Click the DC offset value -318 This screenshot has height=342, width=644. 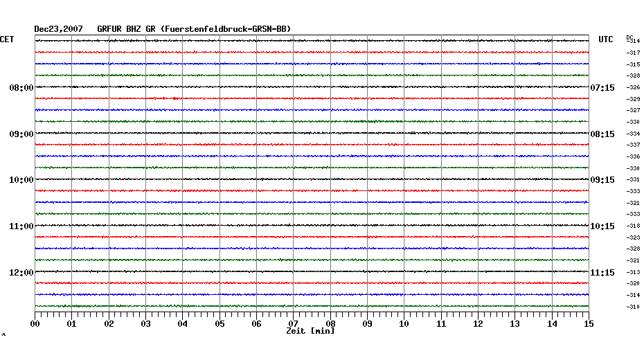click(634, 226)
